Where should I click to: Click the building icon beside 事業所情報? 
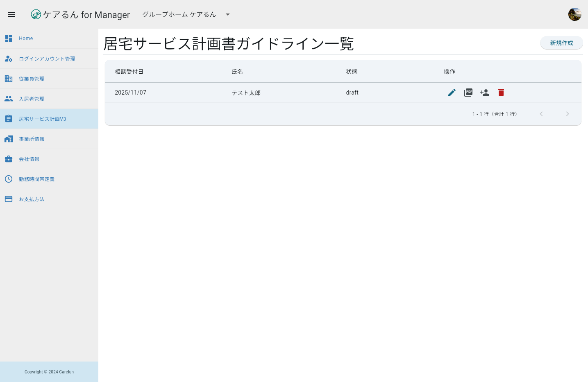click(x=9, y=139)
